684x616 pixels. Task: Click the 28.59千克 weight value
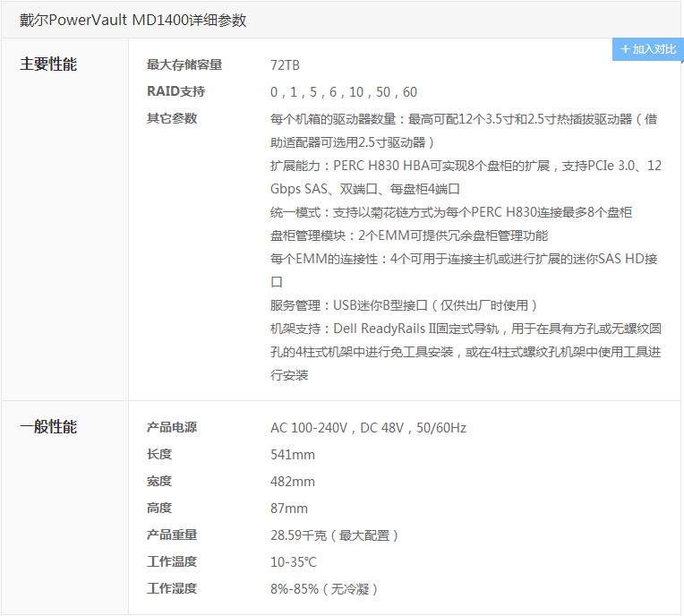335,535
